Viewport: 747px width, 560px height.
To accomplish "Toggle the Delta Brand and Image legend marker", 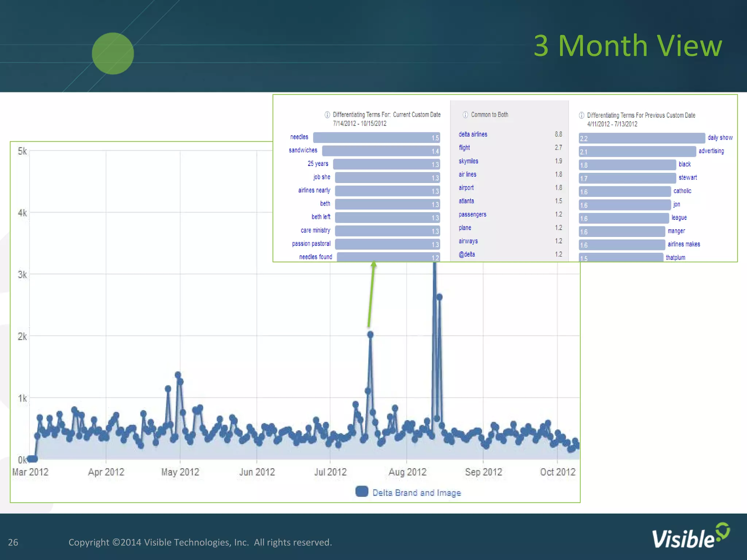I will tap(362, 491).
